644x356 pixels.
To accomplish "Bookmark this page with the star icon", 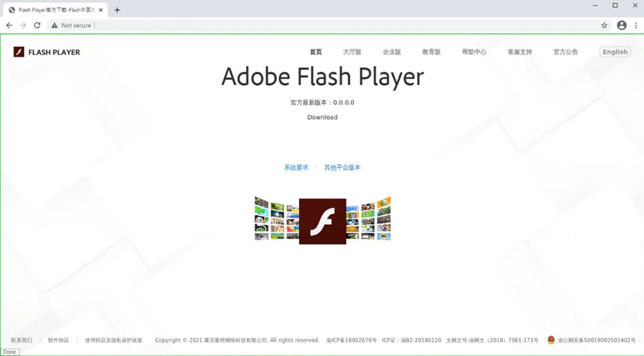I will [604, 25].
